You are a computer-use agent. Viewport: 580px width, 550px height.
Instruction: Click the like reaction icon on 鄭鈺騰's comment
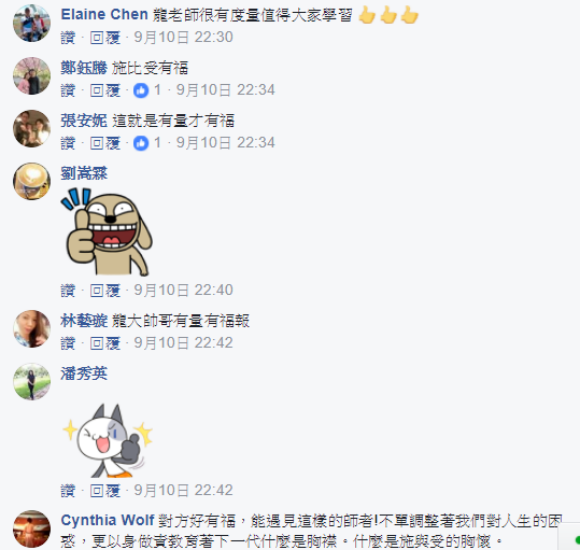tap(141, 90)
